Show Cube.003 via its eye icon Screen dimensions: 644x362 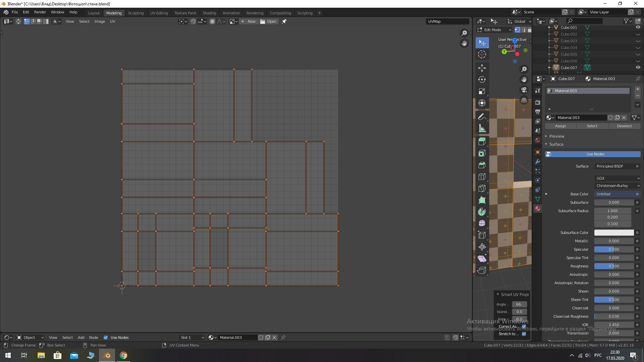pyautogui.click(x=638, y=41)
